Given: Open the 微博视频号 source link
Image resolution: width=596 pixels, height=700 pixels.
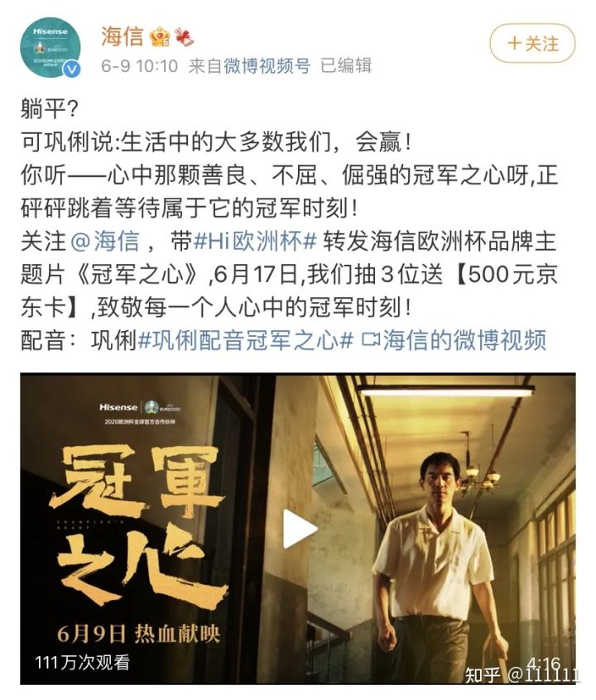Looking at the screenshot, I should point(267,66).
